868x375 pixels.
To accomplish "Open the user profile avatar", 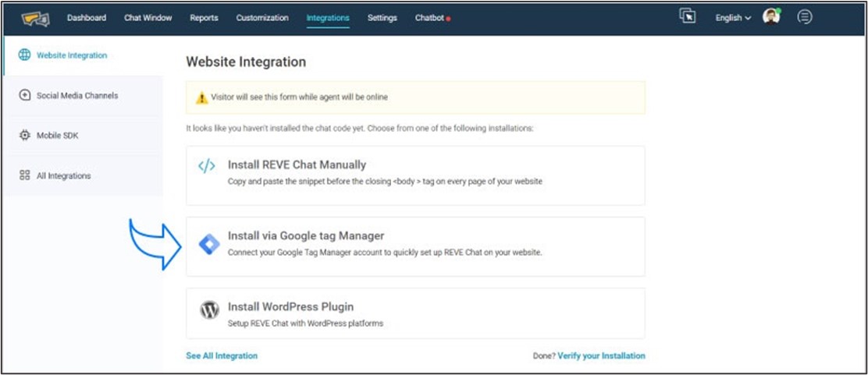I will point(771,16).
